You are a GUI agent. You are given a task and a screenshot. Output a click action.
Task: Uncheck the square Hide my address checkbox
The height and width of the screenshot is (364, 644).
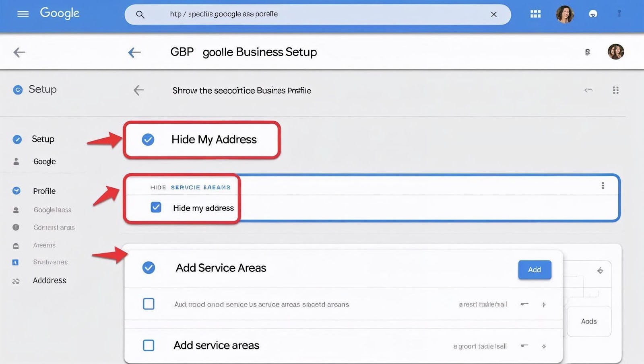pos(156,208)
